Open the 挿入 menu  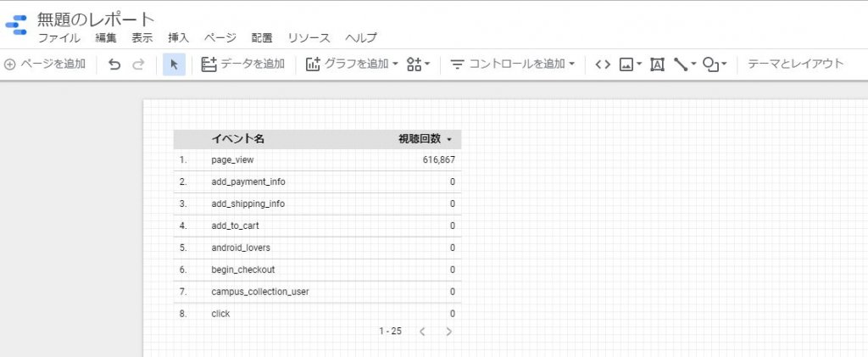(178, 38)
